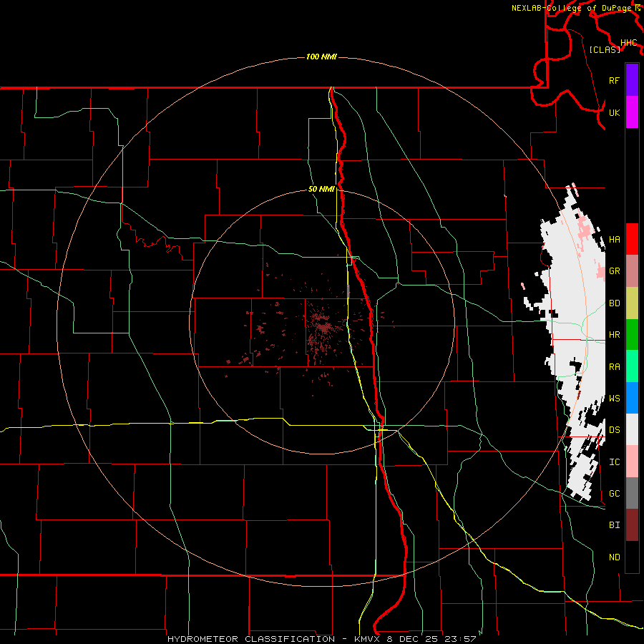
Task: Click the GR legend label
Action: [614, 271]
